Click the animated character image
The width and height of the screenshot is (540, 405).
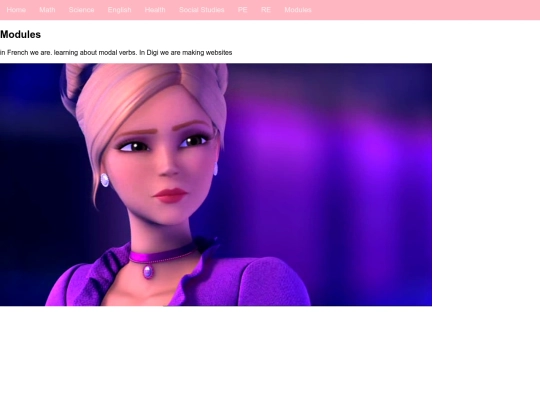216,185
